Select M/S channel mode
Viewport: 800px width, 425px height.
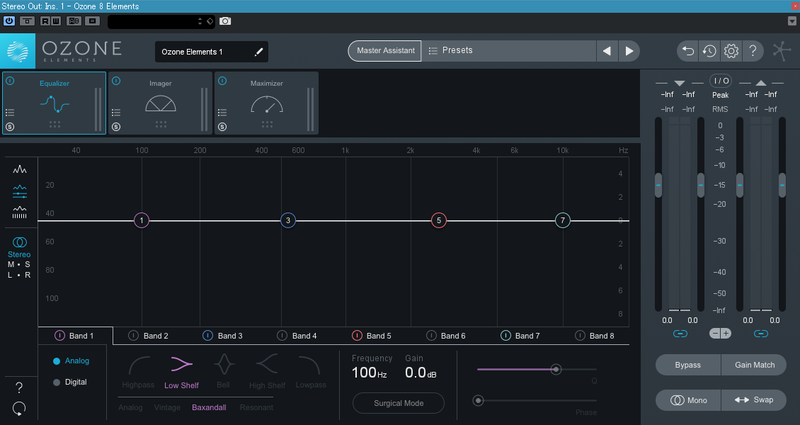pyautogui.click(x=19, y=264)
